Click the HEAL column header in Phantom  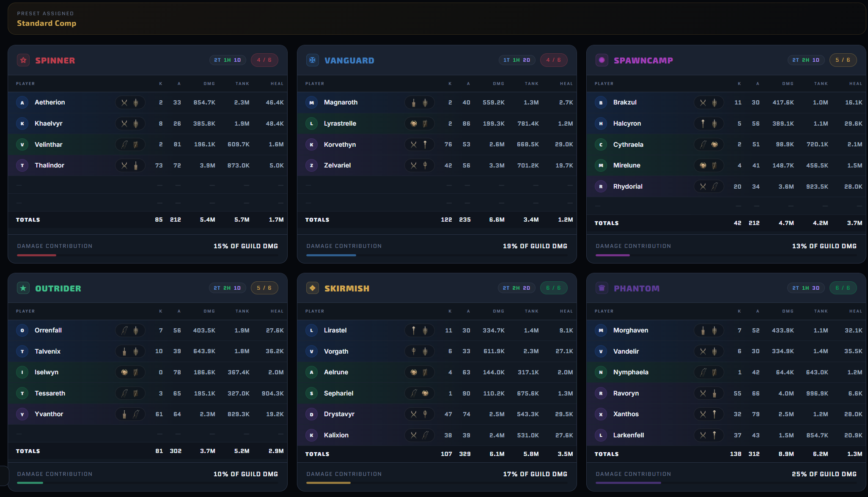pos(856,311)
